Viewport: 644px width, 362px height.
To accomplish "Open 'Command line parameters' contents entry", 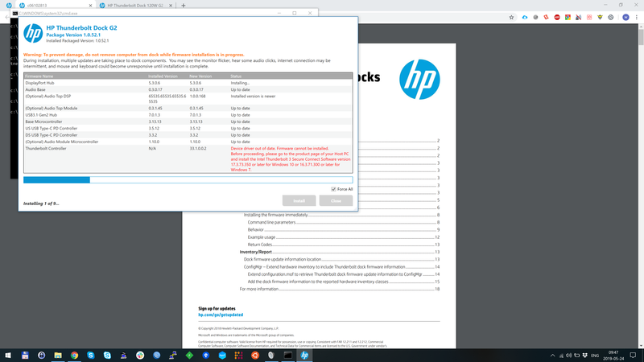I will pos(344,222).
